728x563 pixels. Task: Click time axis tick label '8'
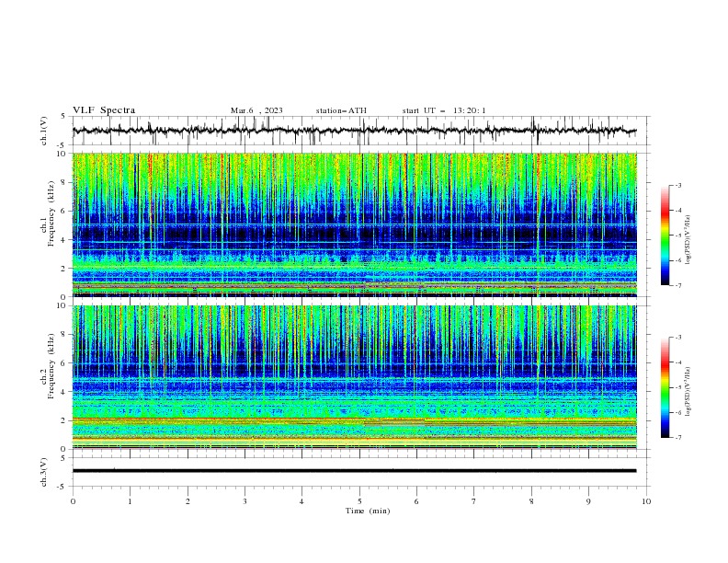[531, 501]
